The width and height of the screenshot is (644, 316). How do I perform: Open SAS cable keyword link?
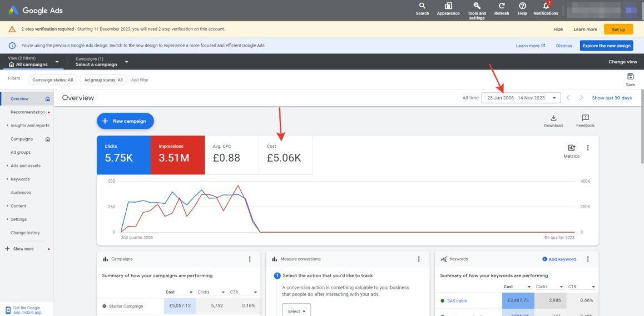(456, 301)
